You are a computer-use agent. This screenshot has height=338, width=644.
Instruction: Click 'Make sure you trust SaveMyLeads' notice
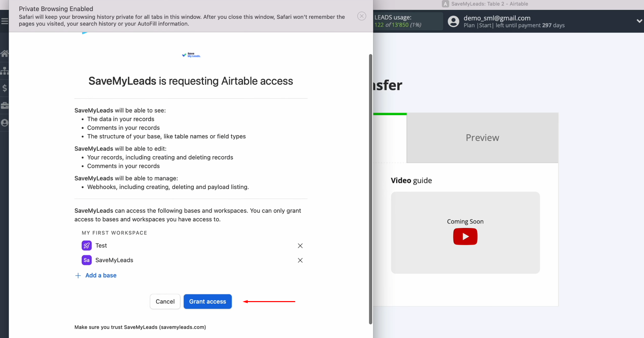pos(140,327)
